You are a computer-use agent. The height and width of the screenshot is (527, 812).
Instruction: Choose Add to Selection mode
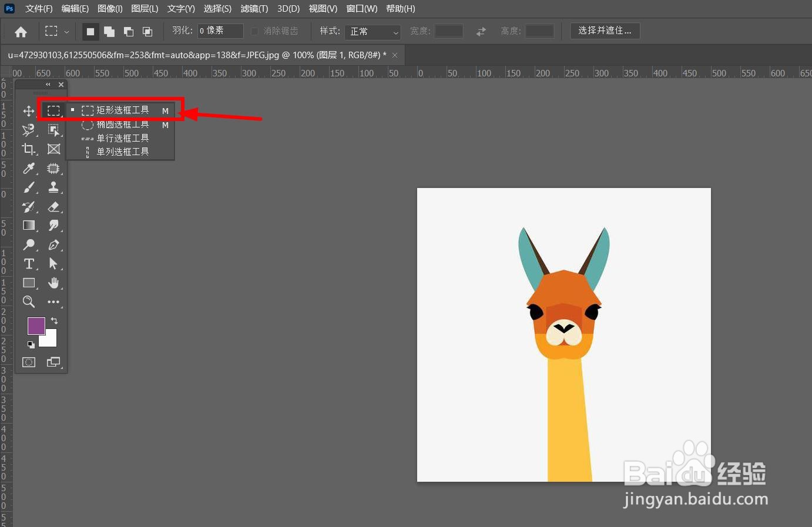109,32
